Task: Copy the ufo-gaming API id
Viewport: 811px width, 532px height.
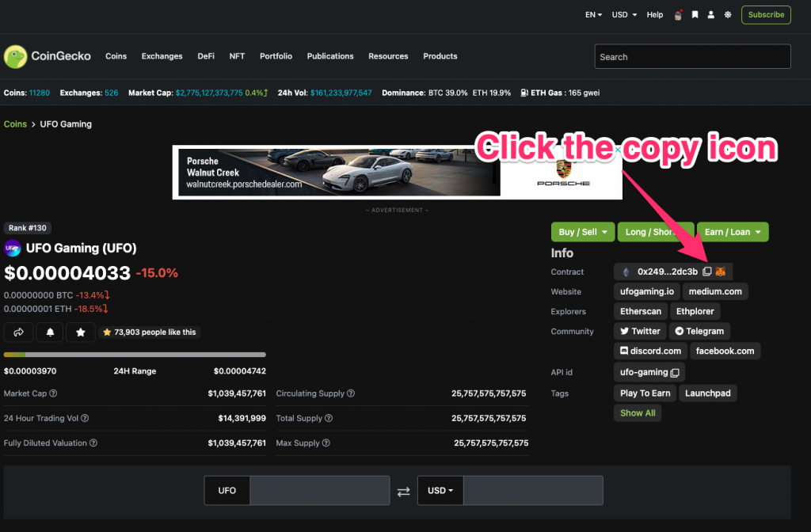Action: tap(675, 373)
